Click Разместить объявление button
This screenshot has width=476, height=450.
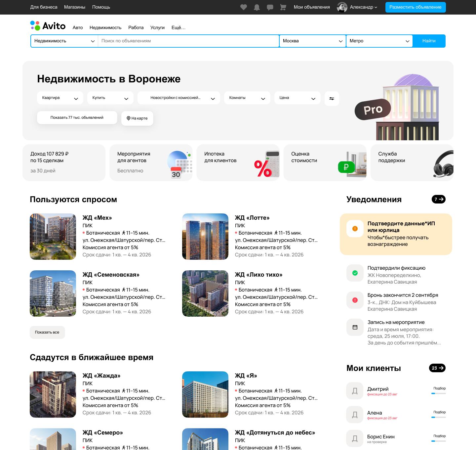pyautogui.click(x=415, y=7)
